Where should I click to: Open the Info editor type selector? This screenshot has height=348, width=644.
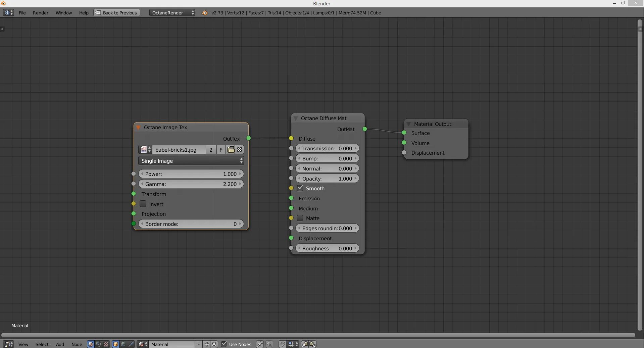click(x=8, y=13)
